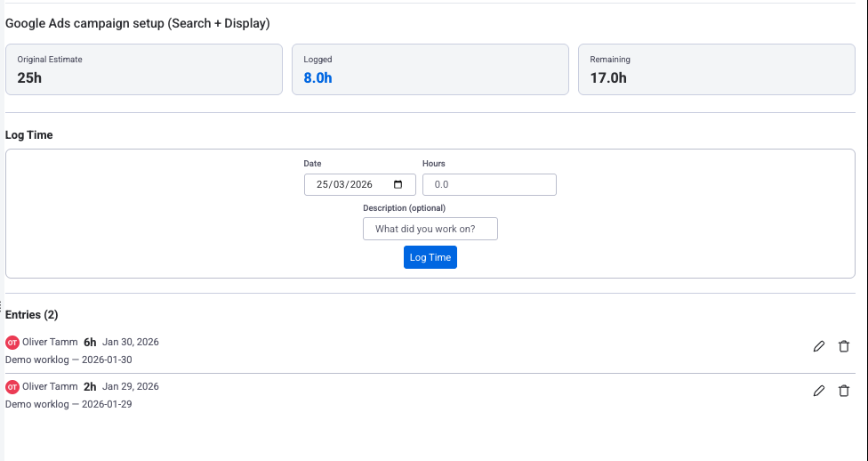This screenshot has width=868, height=461.
Task: Click the Oliver Tamm name on Jan 30 entry
Action: coord(50,342)
